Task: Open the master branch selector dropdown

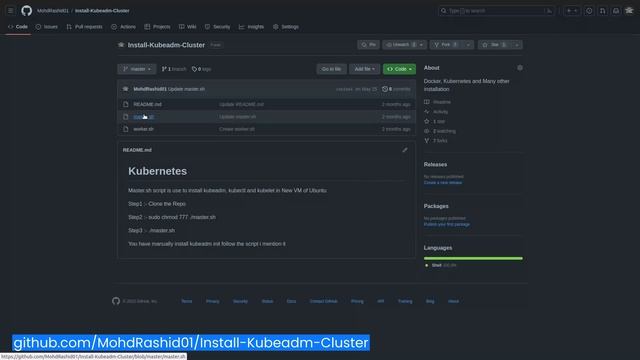Action: 137,69
